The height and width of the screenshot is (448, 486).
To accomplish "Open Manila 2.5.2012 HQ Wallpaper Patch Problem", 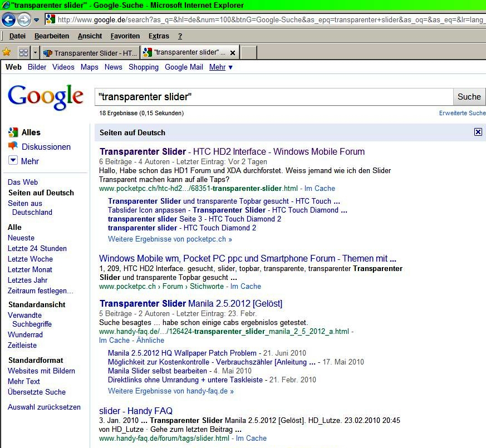I will click(182, 353).
